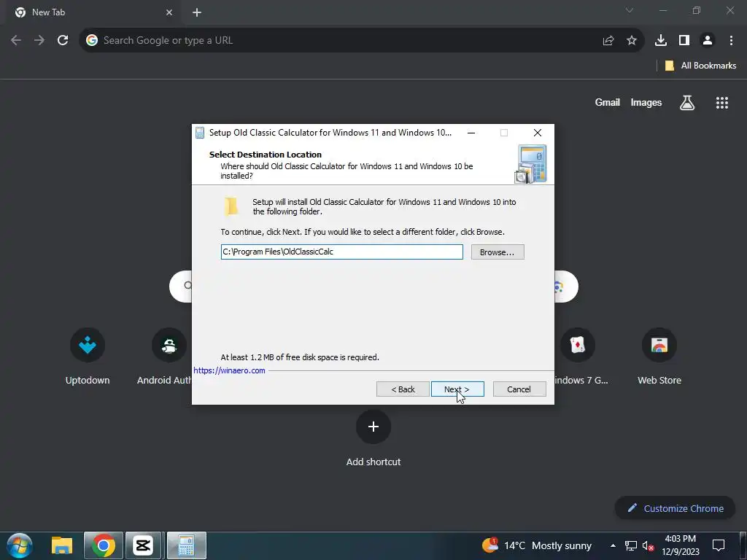The width and height of the screenshot is (747, 560).
Task: Go back with the < Back button
Action: click(403, 389)
